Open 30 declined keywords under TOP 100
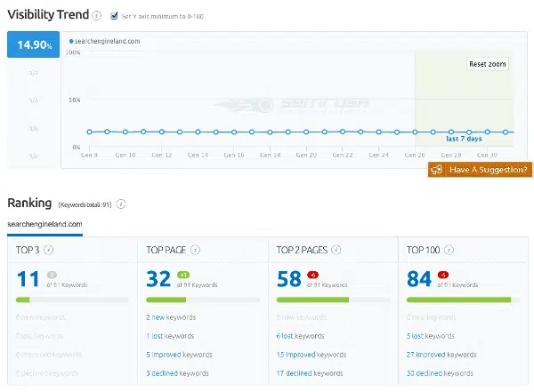The height and width of the screenshot is (392, 534). point(440,373)
